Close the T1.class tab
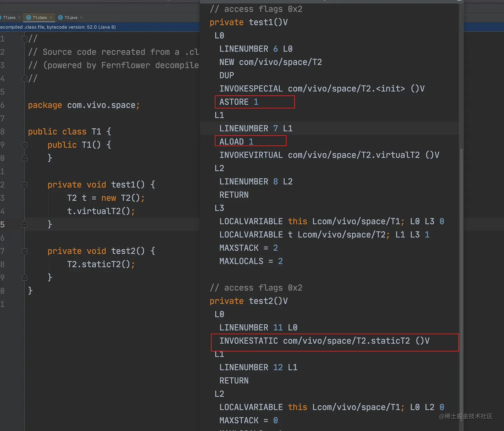 (51, 18)
